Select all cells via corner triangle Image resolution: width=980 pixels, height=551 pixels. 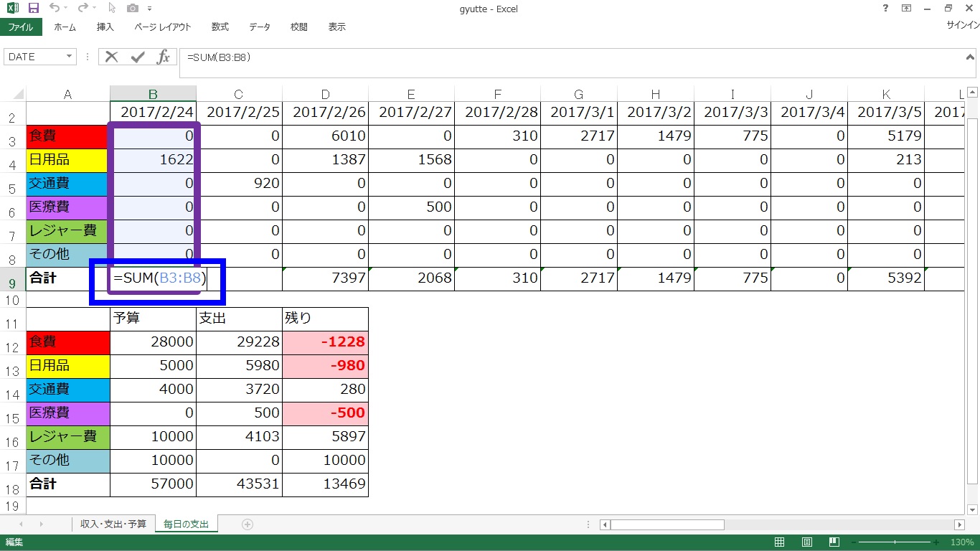pos(19,94)
